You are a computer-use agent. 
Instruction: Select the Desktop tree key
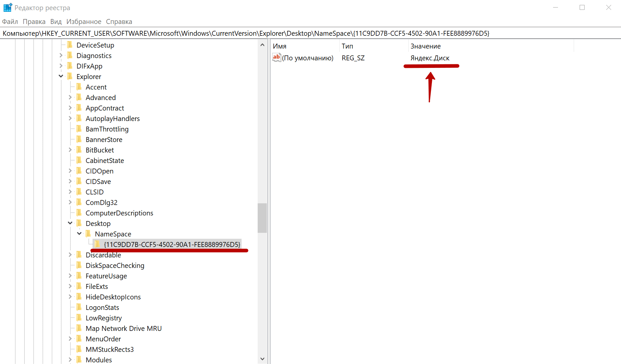coord(98,224)
